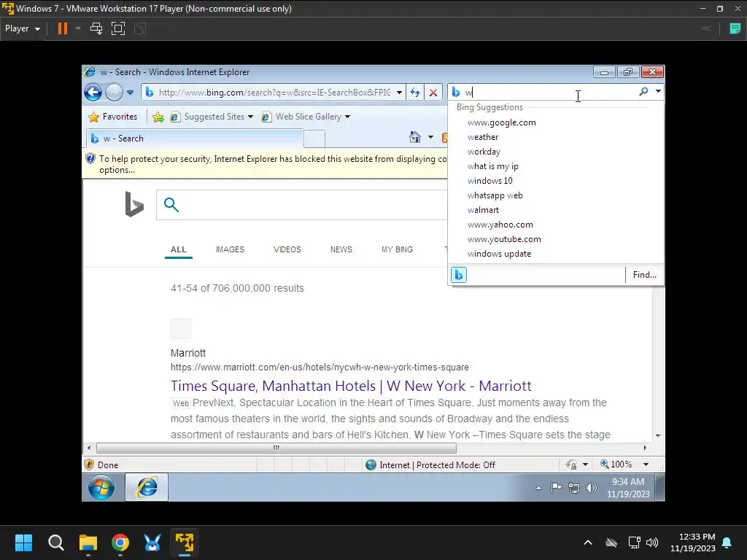Open host File Explorer taskbar icon
Screen dimensions: 747x560
[88, 542]
